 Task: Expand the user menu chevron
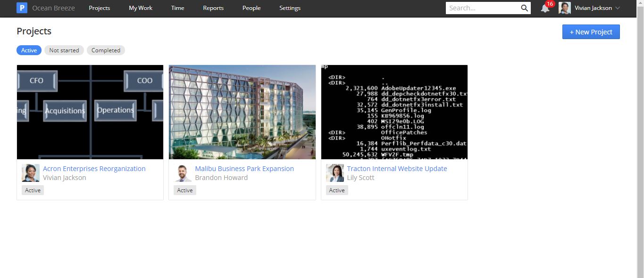coord(618,8)
